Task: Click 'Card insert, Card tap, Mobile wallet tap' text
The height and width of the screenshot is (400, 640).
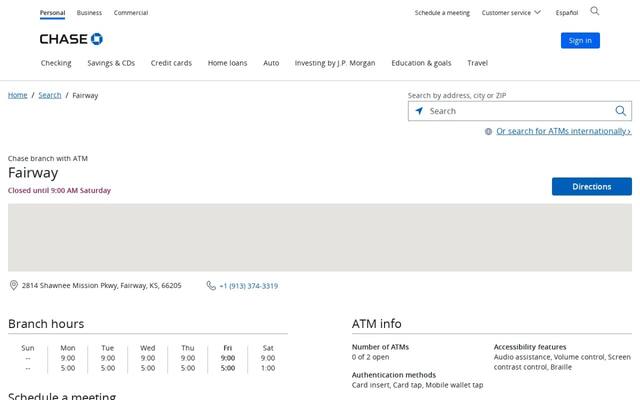Action: (417, 385)
